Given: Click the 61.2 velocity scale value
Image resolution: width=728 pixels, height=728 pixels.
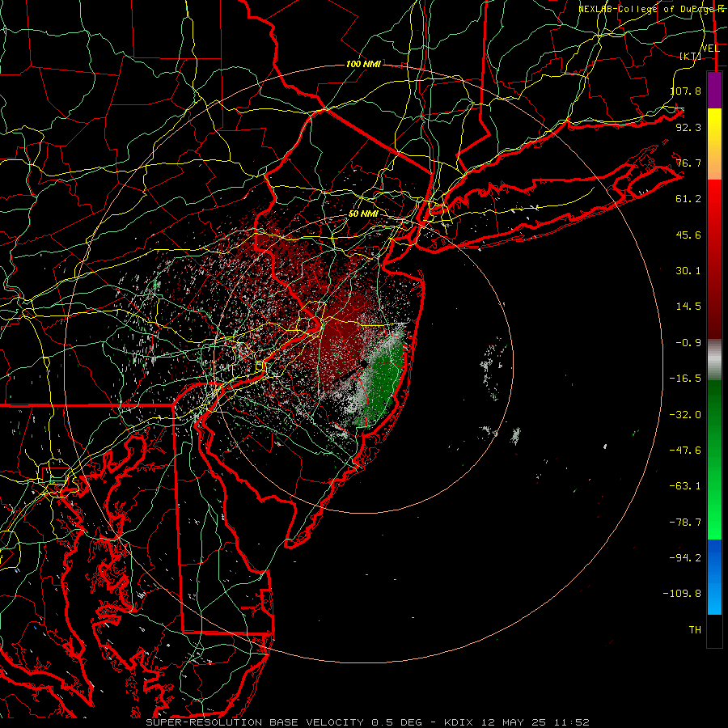Looking at the screenshot, I should point(688,199).
